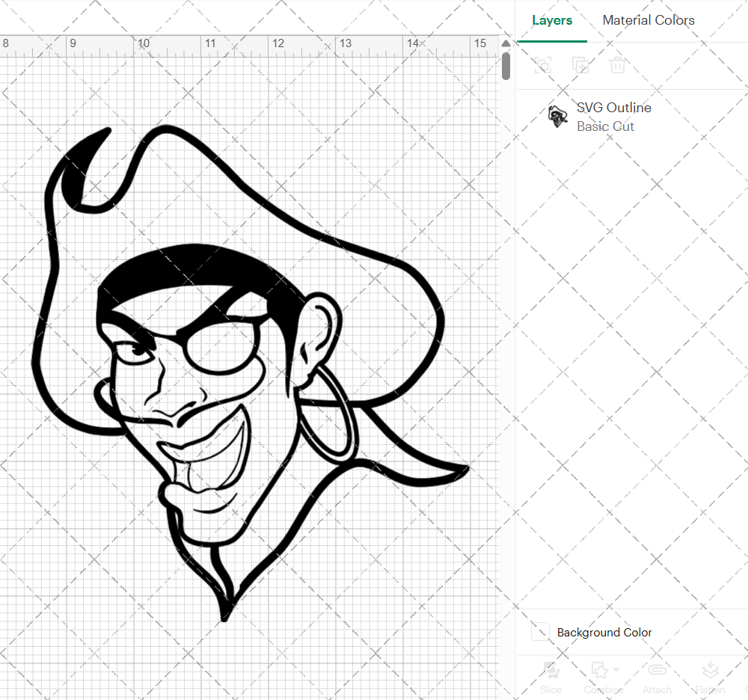
Task: Click the Flatten tool
Action: click(x=710, y=678)
